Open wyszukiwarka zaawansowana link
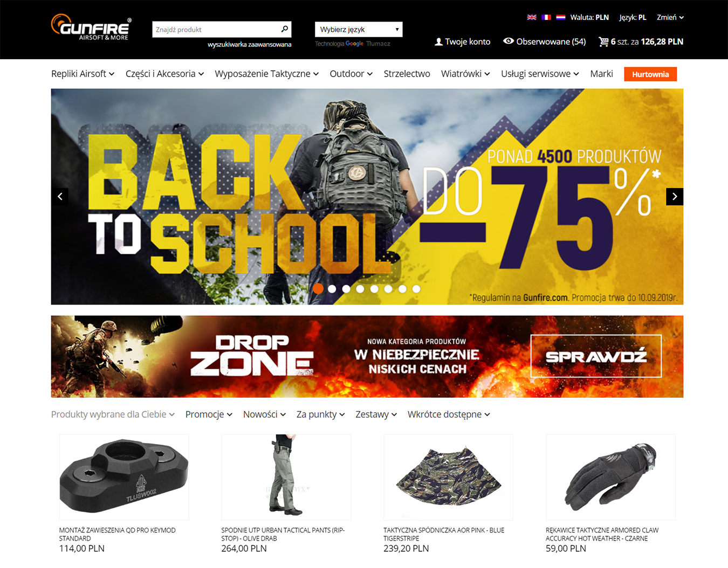Screen dimensions: 728x568 point(250,45)
